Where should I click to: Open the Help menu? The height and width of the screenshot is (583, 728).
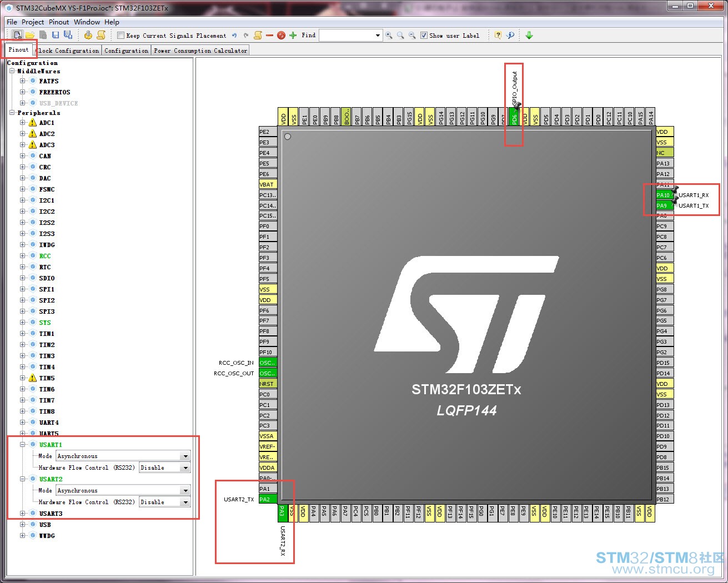112,22
